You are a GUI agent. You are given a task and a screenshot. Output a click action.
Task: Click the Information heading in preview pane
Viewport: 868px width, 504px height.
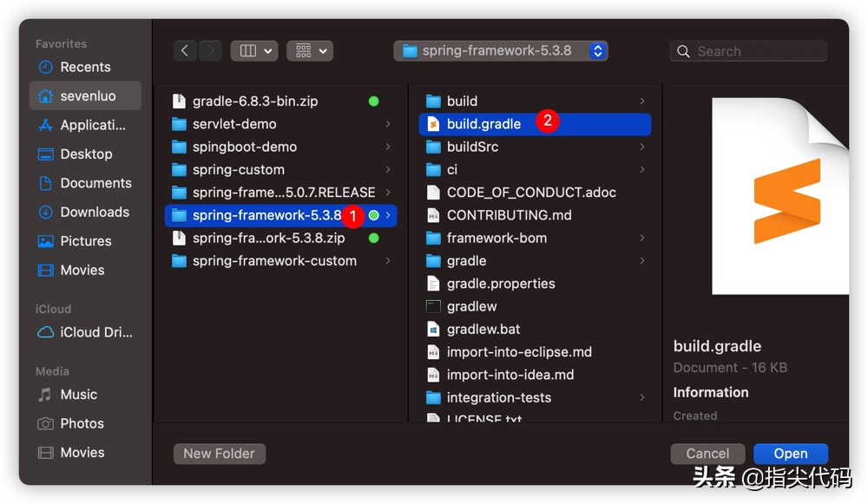click(x=711, y=392)
